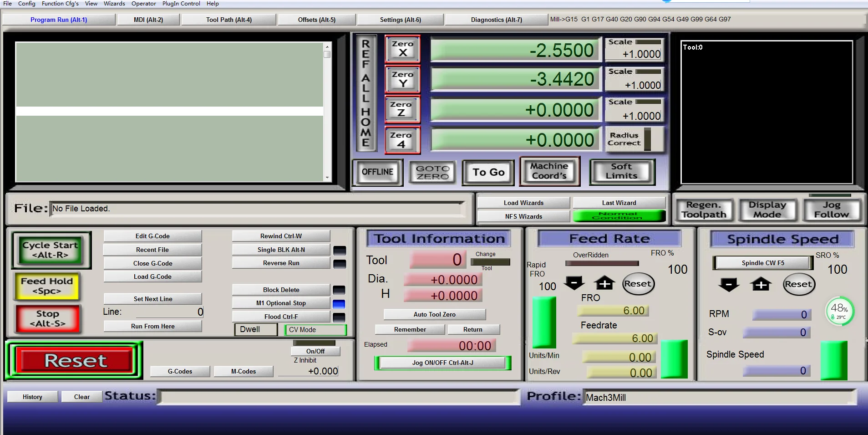Change toolpath Display Mode
This screenshot has height=435, width=868.
click(x=767, y=210)
